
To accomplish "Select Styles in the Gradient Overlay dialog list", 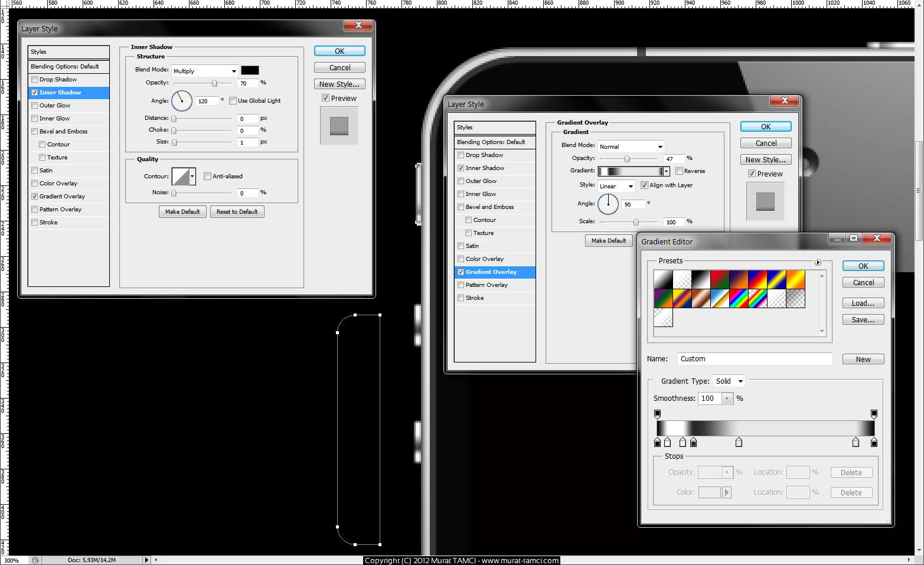I will click(495, 128).
